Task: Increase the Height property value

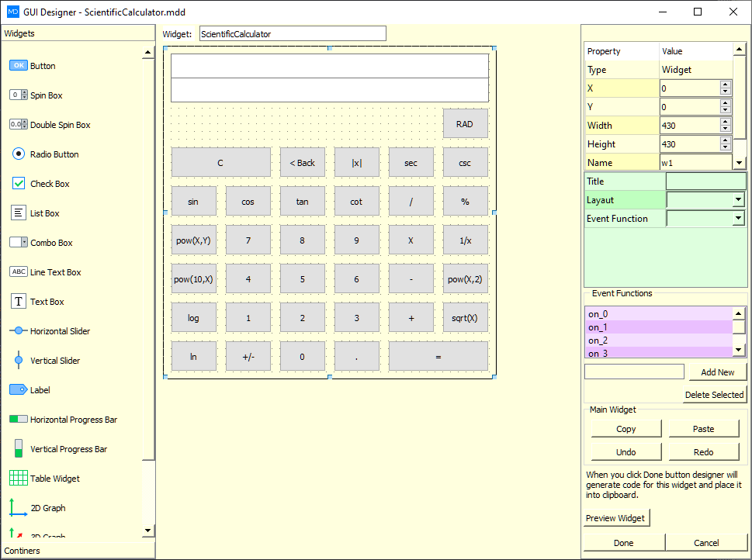Action: coord(725,141)
